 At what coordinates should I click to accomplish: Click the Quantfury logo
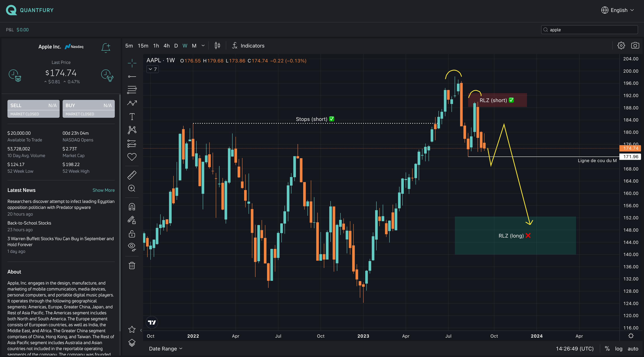(x=29, y=10)
